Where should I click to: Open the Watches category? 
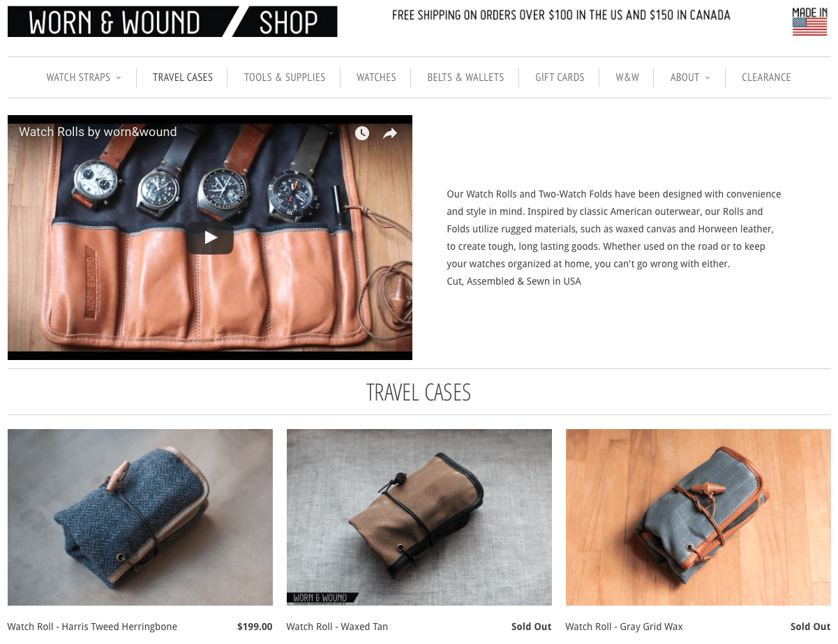[376, 77]
